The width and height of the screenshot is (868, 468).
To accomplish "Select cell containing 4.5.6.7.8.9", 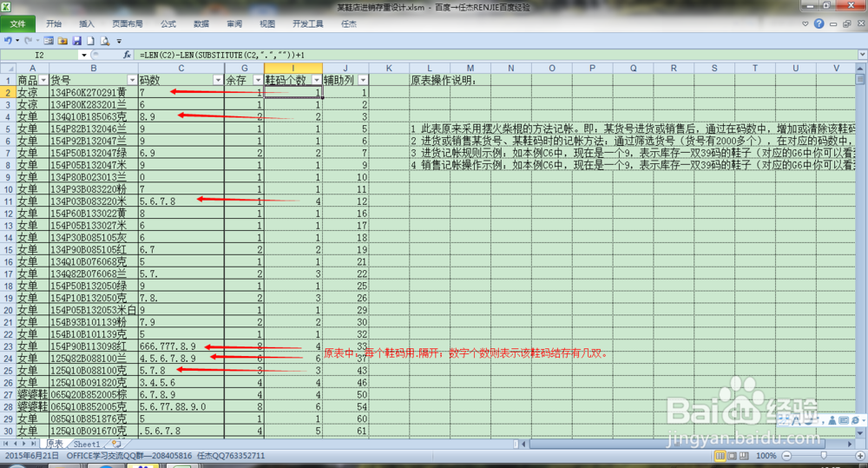I will click(181, 359).
